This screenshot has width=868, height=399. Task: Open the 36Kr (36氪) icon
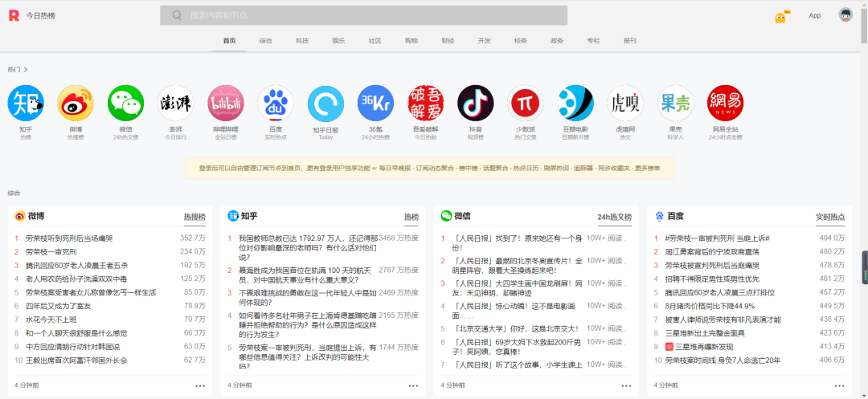[375, 103]
